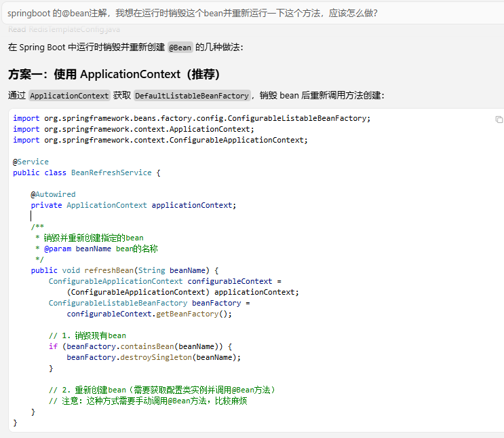Click the '@param beanName' Javadoc line
The image size is (504, 438).
pos(96,249)
